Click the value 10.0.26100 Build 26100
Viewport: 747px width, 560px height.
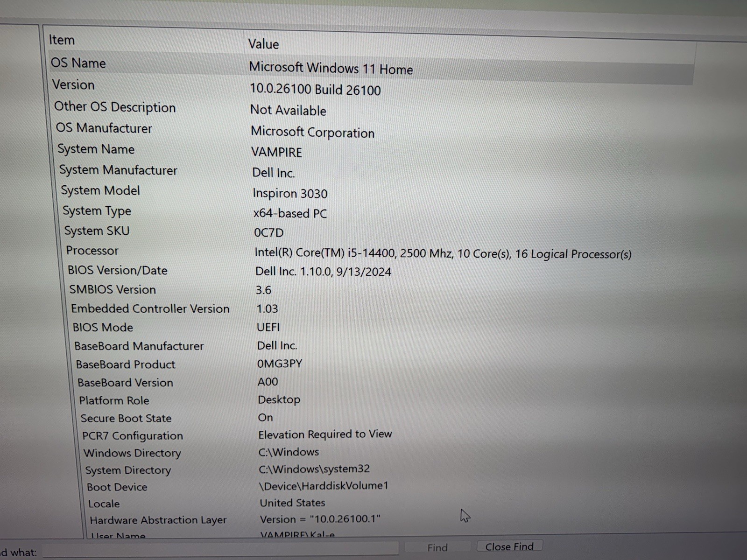(315, 89)
